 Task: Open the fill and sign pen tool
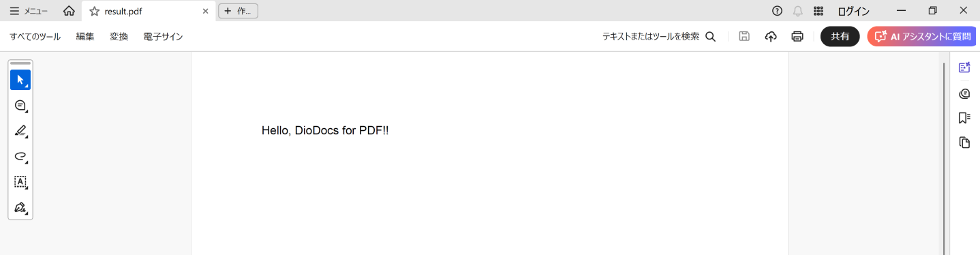[x=20, y=207]
